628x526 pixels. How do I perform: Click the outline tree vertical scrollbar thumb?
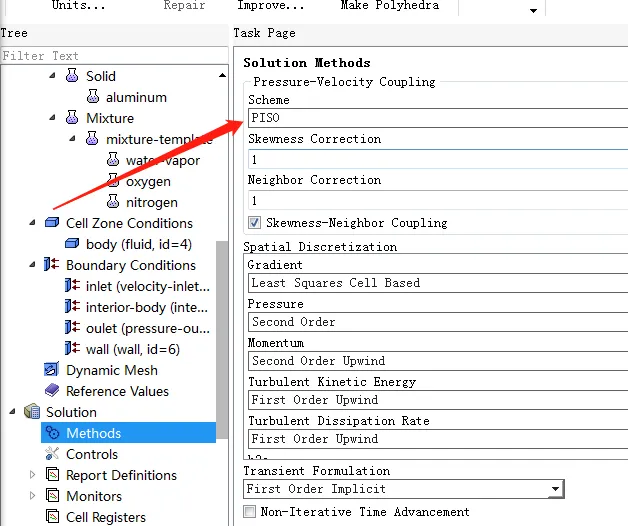point(221,339)
